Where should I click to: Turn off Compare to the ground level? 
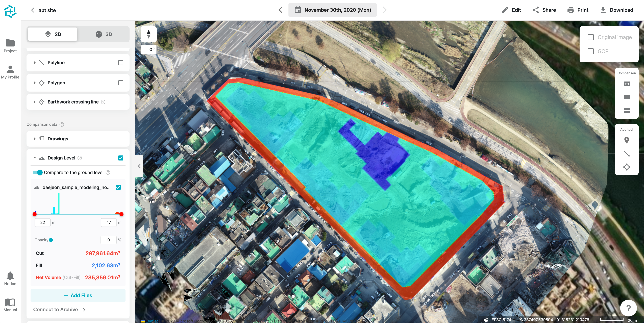click(x=38, y=172)
